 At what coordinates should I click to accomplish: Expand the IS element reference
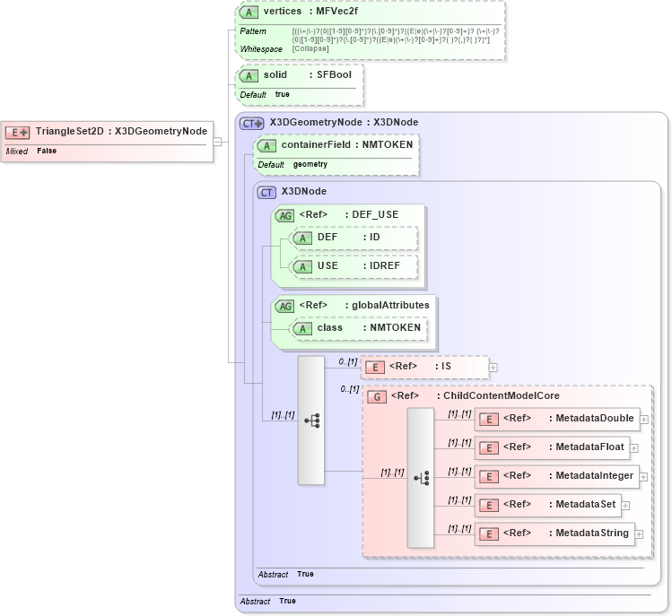(493, 368)
